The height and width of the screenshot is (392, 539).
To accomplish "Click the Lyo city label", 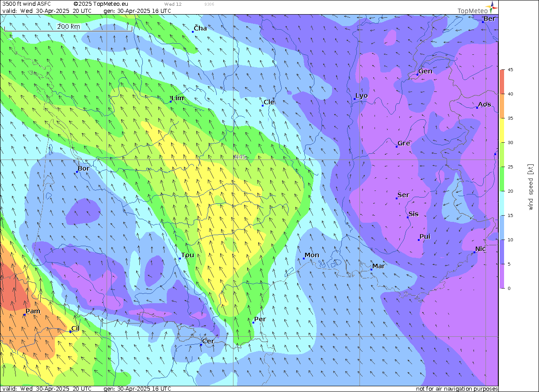I will point(361,95).
